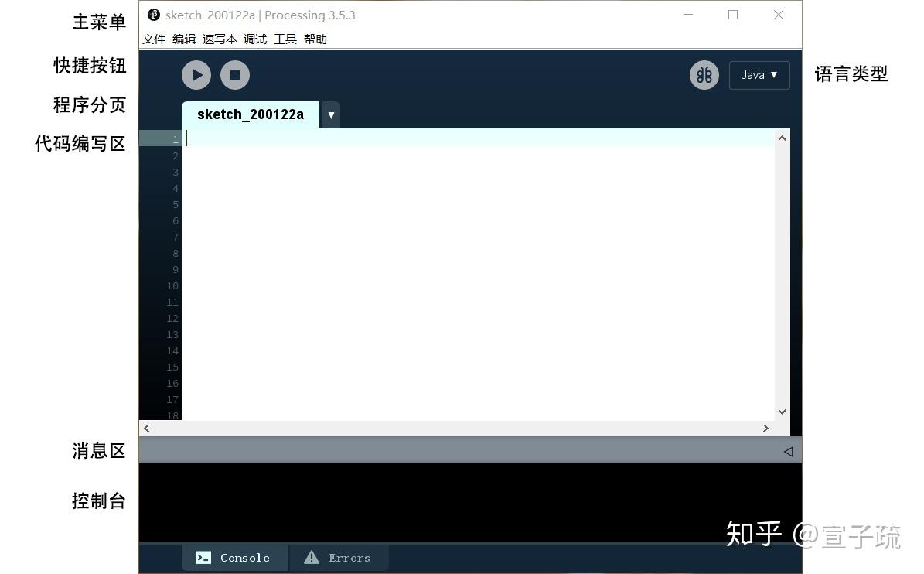The image size is (924, 574).
Task: Open the 调试 menu
Action: tap(255, 39)
